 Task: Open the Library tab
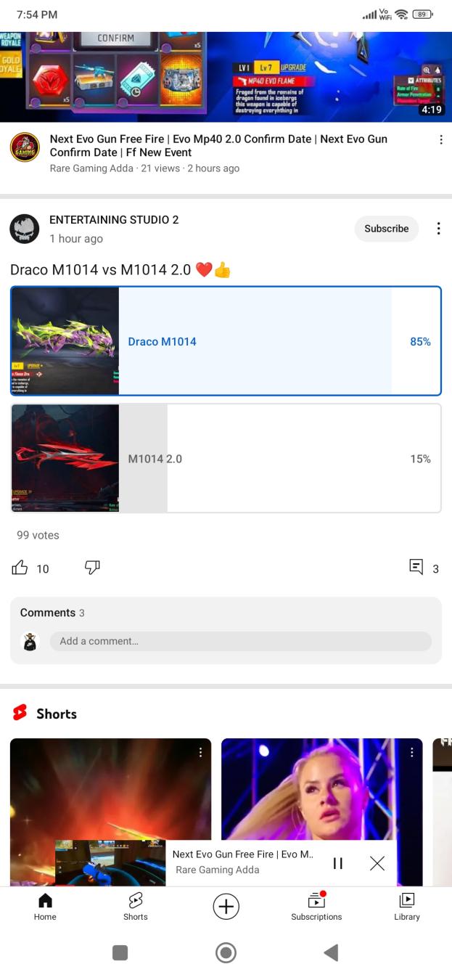point(407,907)
